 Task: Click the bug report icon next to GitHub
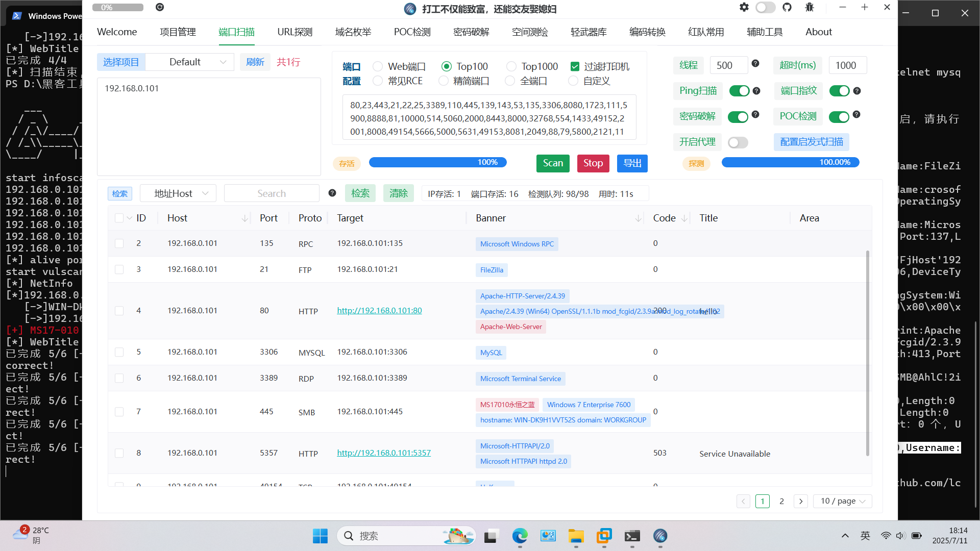[808, 7]
